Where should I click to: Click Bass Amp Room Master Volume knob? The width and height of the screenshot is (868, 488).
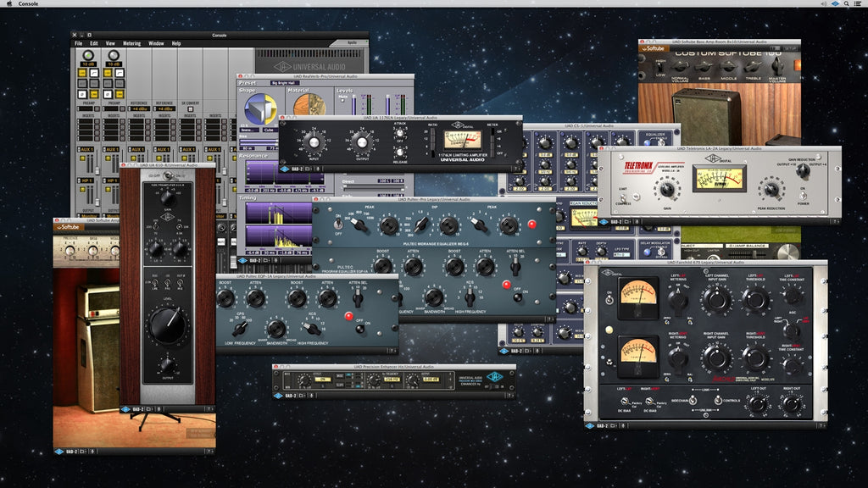coord(777,67)
